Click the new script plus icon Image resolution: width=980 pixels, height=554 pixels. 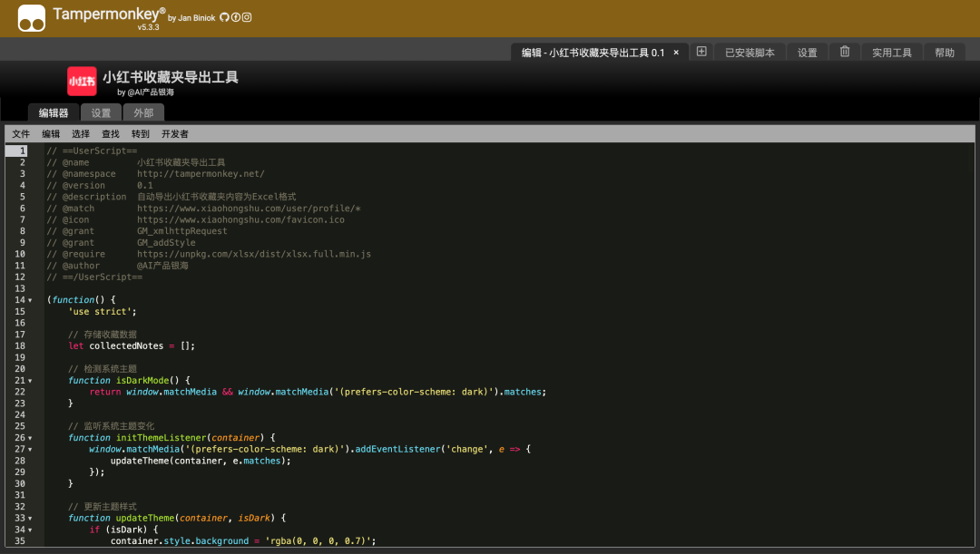[x=701, y=52]
